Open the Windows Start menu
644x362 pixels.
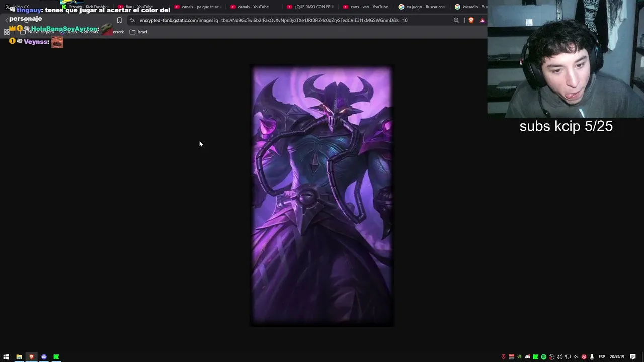click(x=6, y=357)
